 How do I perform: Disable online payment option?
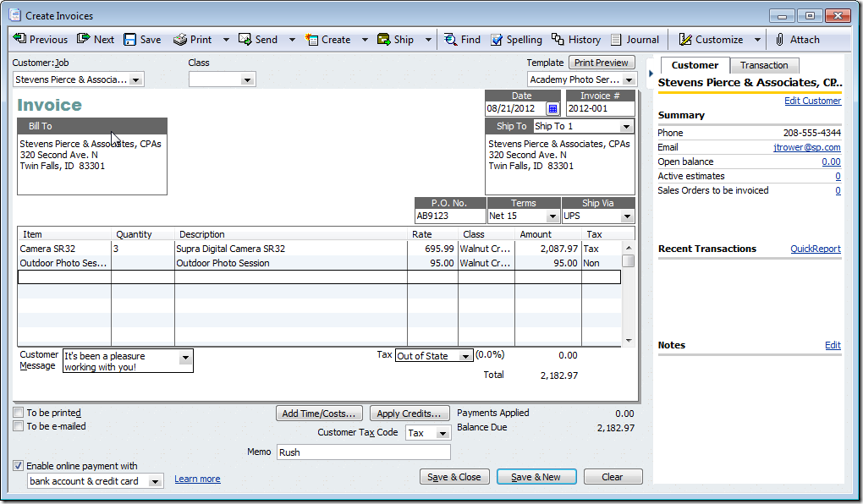click(x=19, y=464)
